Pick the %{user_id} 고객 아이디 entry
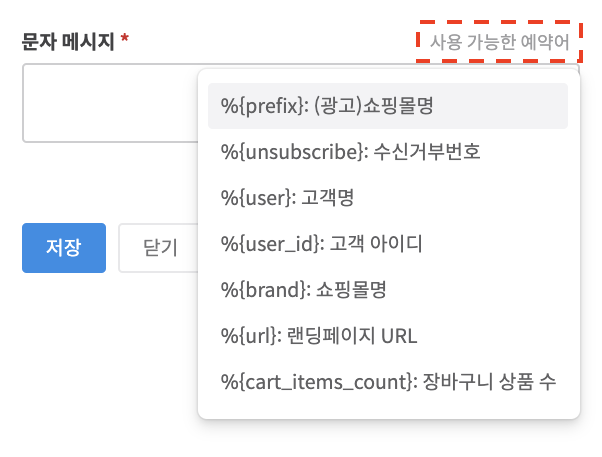602x457 pixels. click(x=388, y=244)
